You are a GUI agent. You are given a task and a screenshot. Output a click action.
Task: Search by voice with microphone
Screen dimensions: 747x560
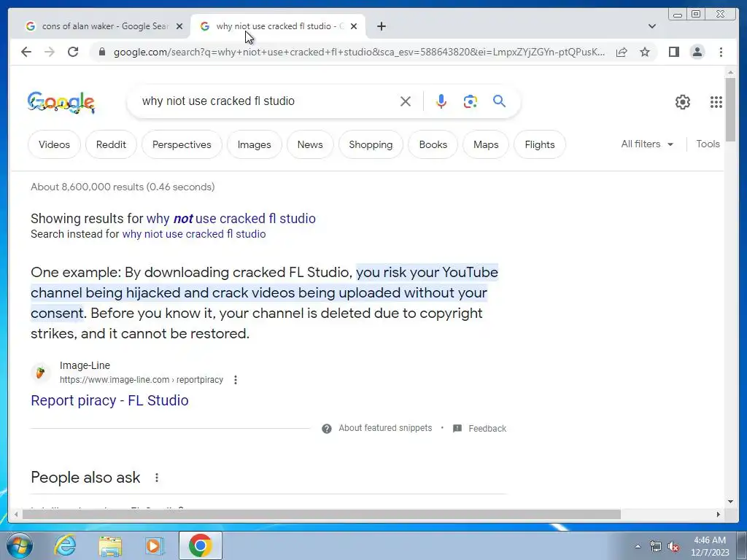pos(441,101)
